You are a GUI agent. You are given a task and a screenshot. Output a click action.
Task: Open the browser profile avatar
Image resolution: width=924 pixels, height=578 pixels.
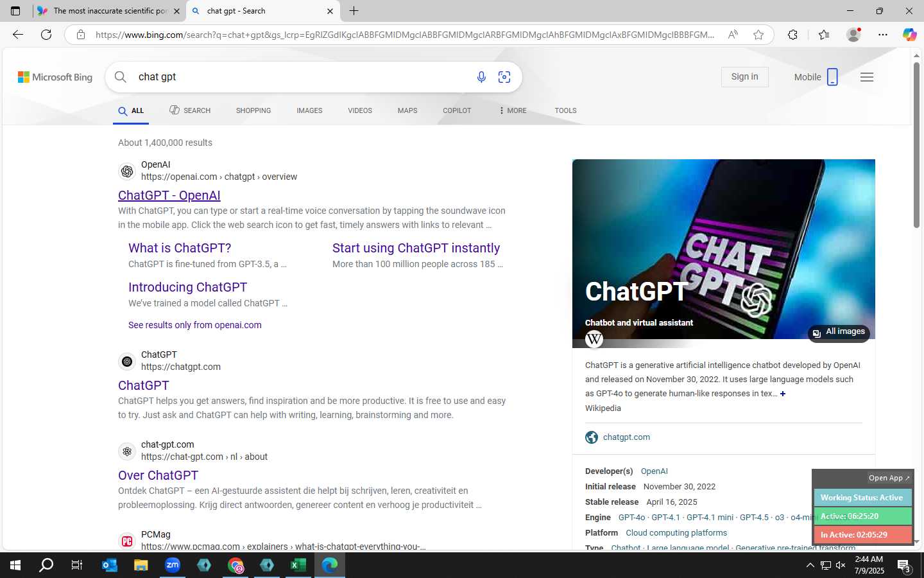click(x=853, y=35)
